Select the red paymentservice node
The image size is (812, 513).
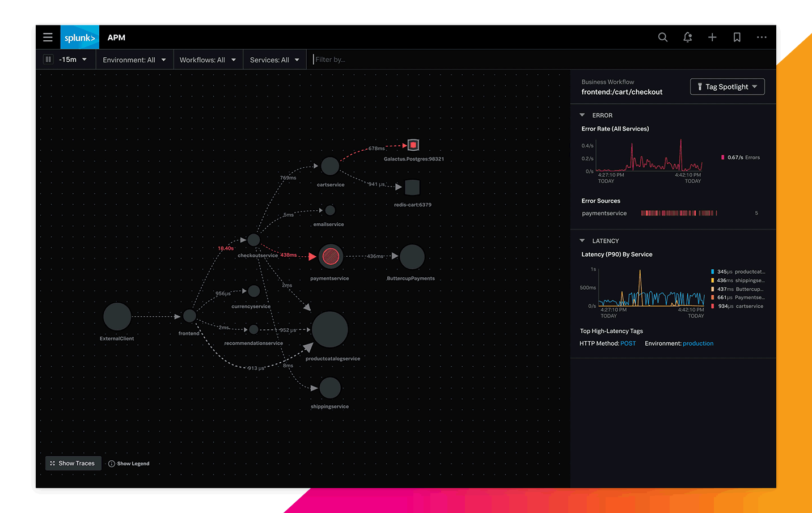331,257
